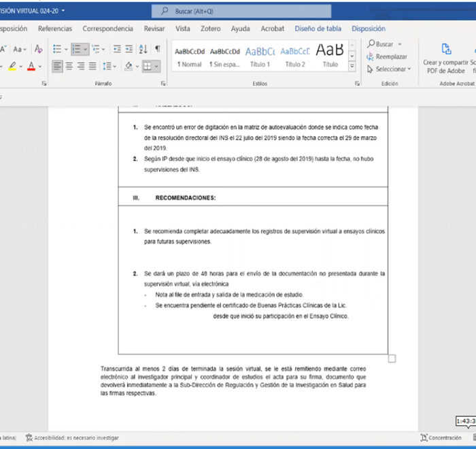Open document title dropdown arrow
This screenshot has height=449, width=476.
[x=63, y=11]
